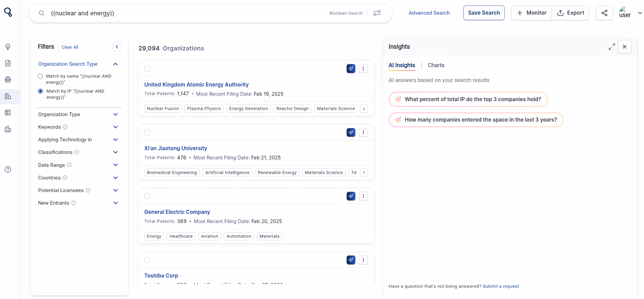Click the Save Search button

[484, 13]
